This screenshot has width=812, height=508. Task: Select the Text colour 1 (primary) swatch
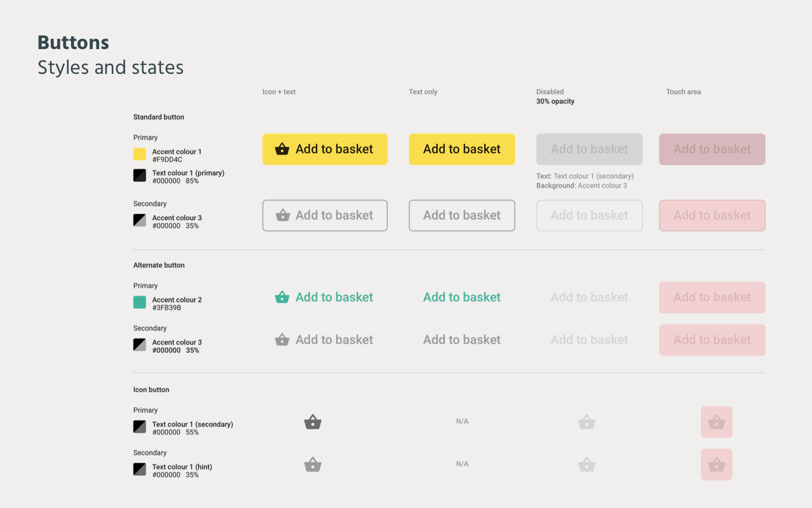pyautogui.click(x=140, y=176)
